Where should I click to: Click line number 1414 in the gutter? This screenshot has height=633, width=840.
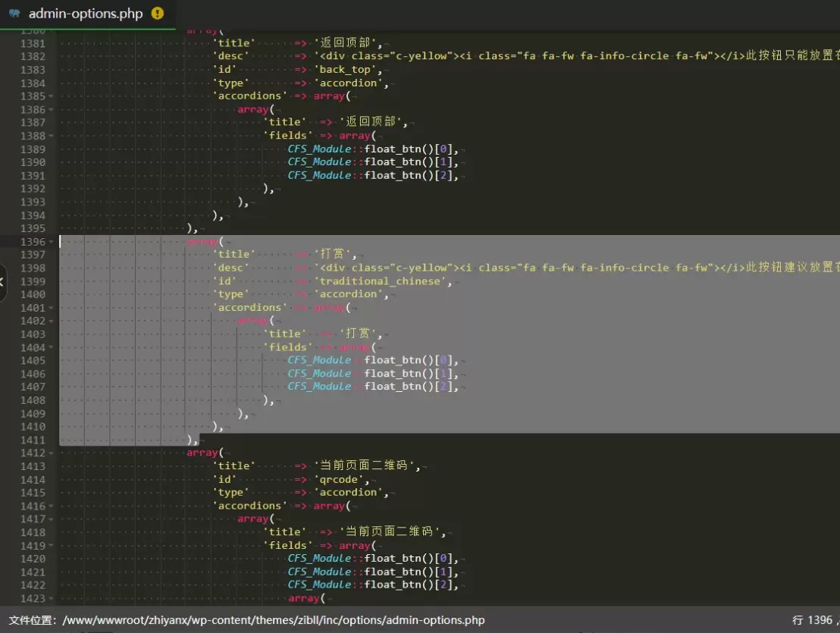[33, 479]
